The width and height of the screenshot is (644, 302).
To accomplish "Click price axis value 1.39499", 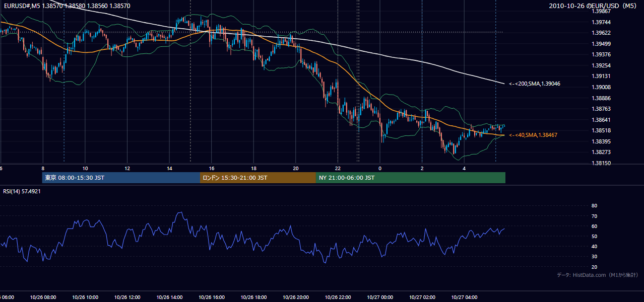I will tap(601, 44).
